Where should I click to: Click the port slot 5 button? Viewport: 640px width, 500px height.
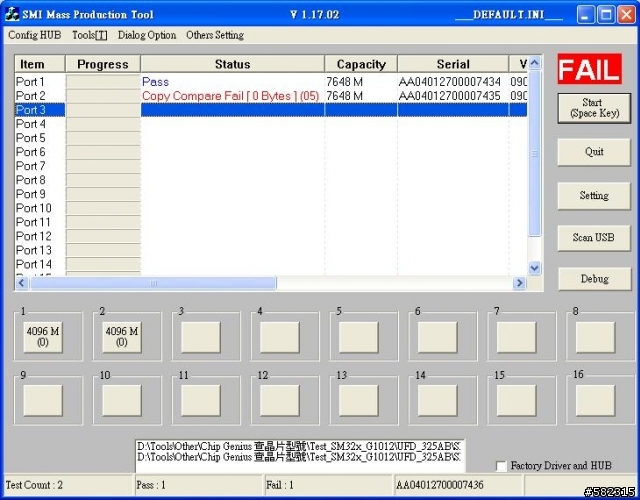pos(358,337)
